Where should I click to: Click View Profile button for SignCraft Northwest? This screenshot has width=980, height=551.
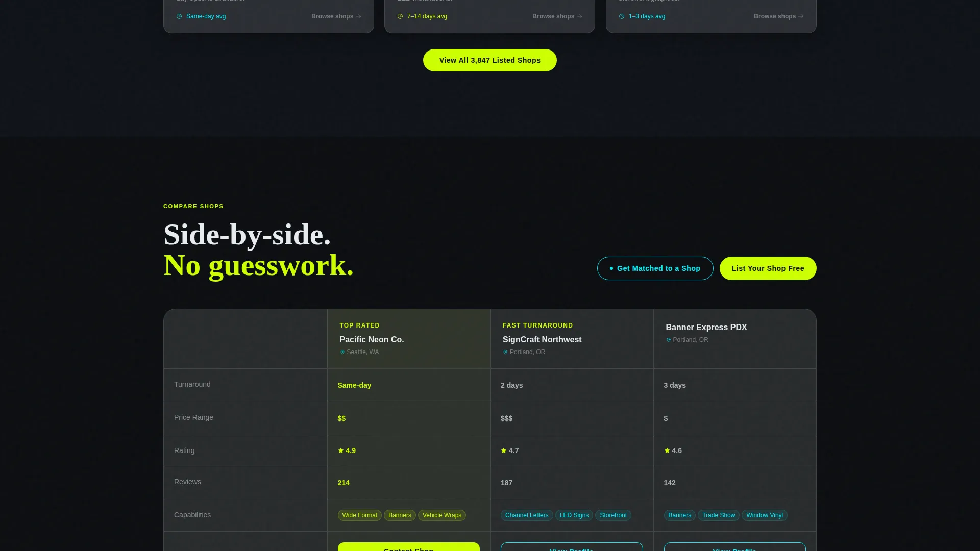pos(572,547)
